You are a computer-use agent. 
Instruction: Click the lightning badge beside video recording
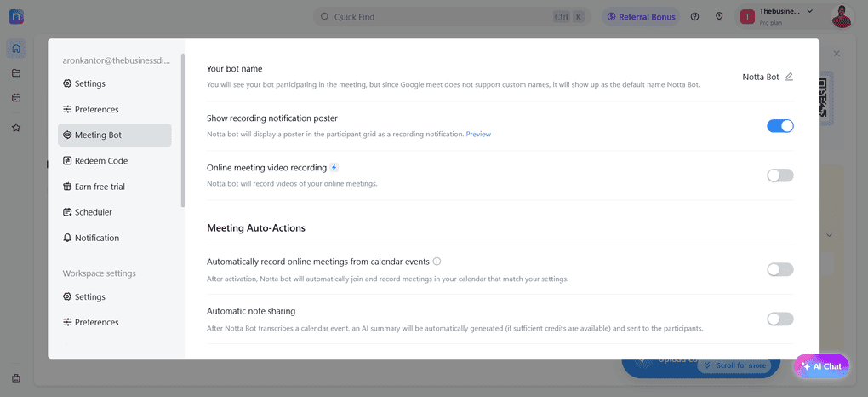(x=334, y=167)
